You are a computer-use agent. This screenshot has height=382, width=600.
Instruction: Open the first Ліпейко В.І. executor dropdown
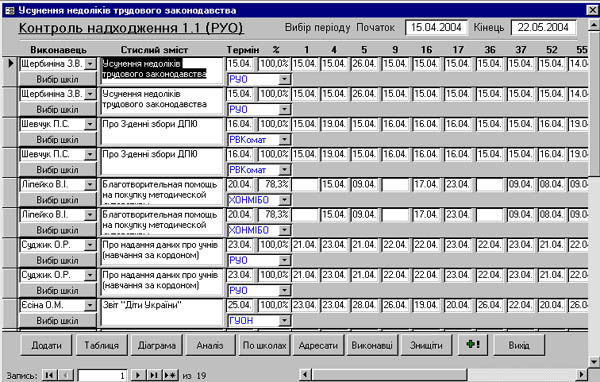point(90,184)
